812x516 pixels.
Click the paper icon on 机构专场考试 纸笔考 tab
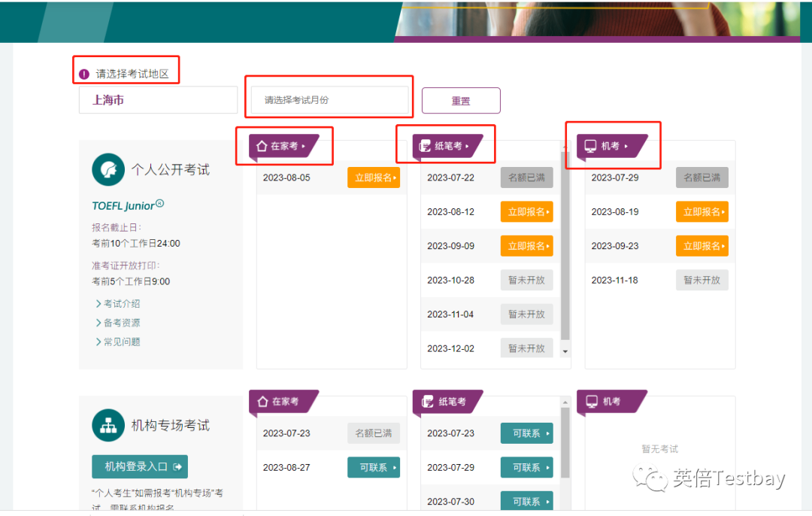(x=427, y=402)
